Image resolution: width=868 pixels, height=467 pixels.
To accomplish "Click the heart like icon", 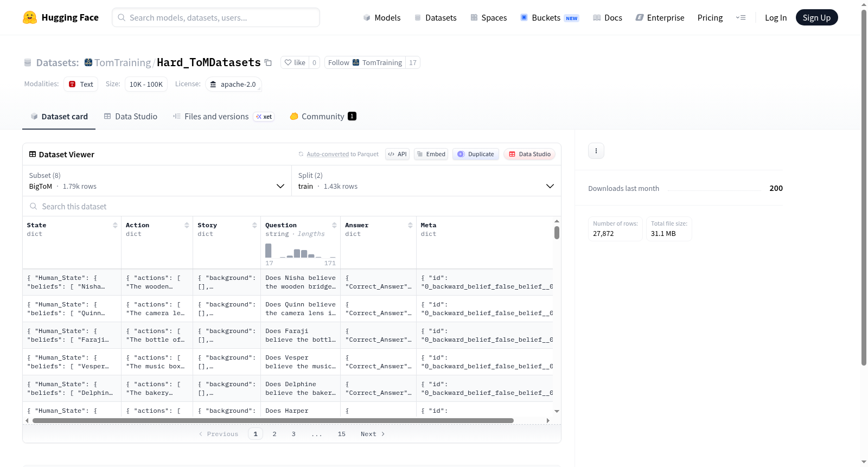I will click(x=288, y=62).
